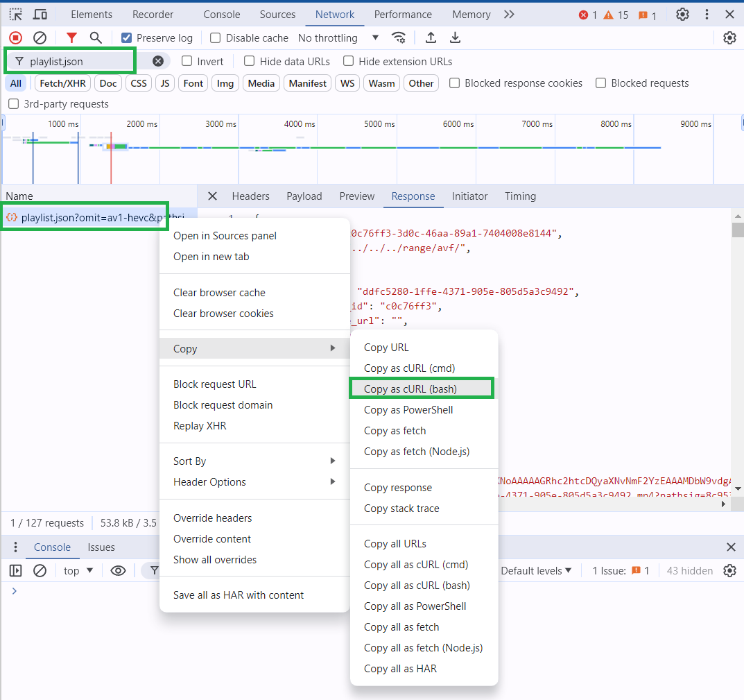This screenshot has height=700, width=744.
Task: Select Copy all as HAR
Action: [424, 668]
